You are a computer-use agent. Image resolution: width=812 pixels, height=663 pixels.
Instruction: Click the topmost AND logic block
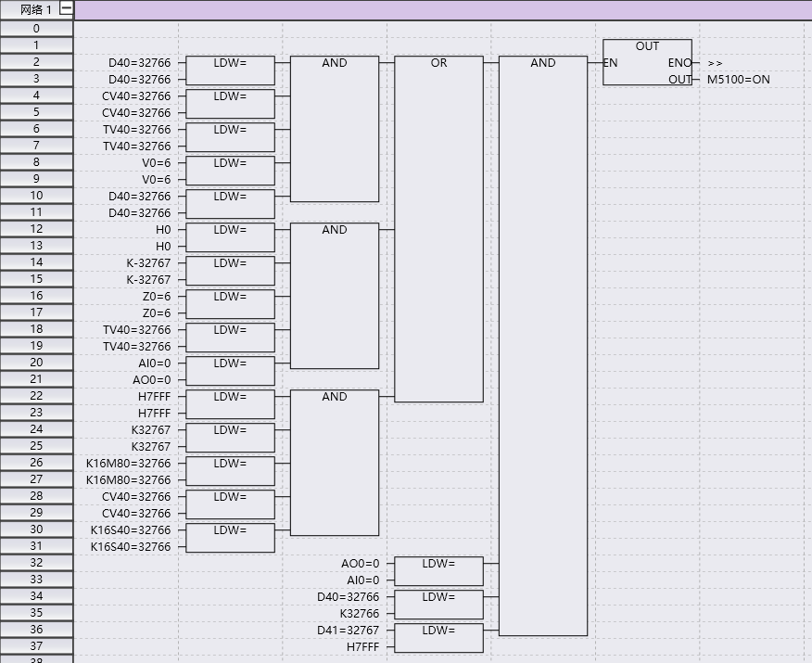click(x=334, y=130)
